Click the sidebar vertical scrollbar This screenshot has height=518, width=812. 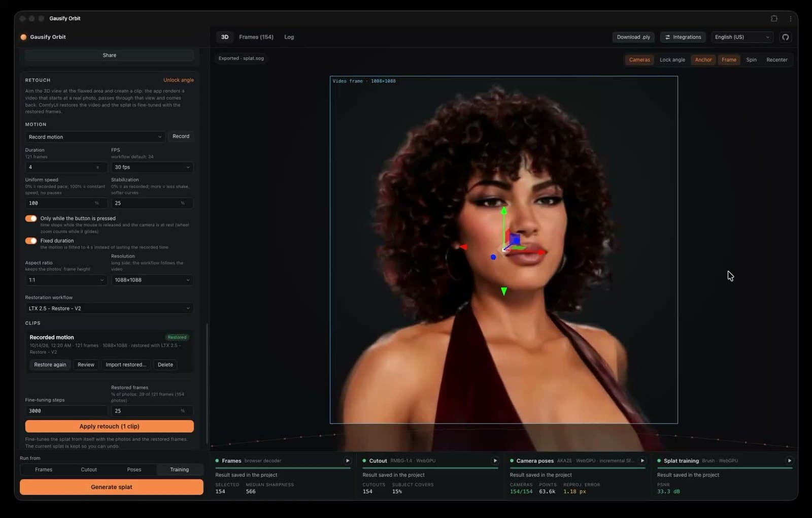tap(207, 383)
